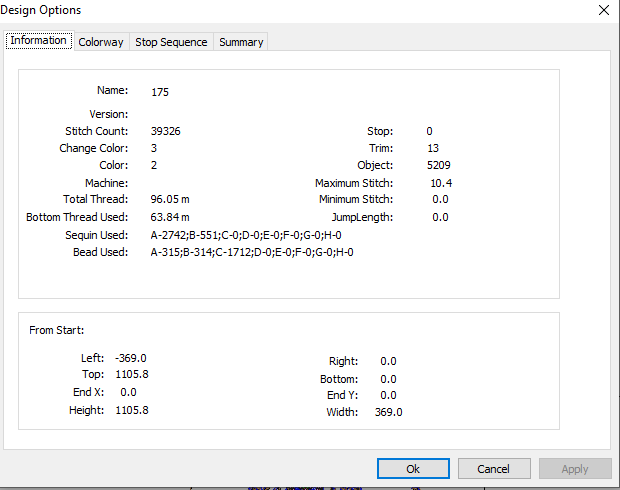Select the Information tab
The height and width of the screenshot is (490, 620).
click(38, 40)
